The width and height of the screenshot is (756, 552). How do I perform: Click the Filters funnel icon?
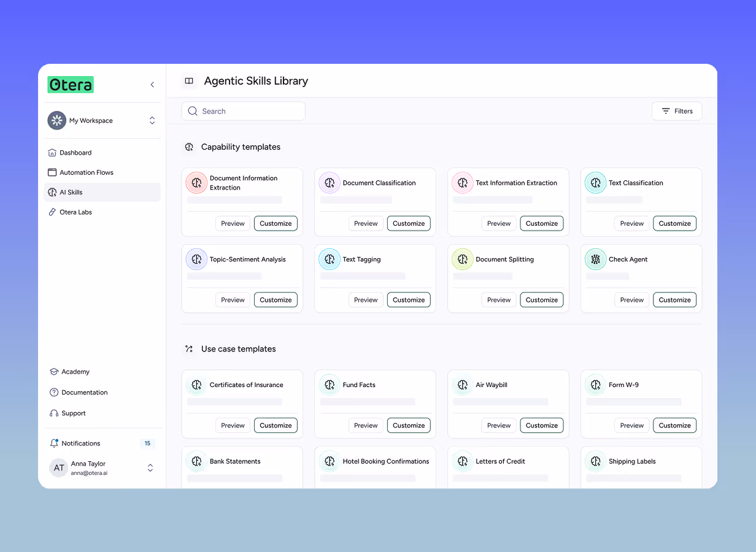(666, 111)
